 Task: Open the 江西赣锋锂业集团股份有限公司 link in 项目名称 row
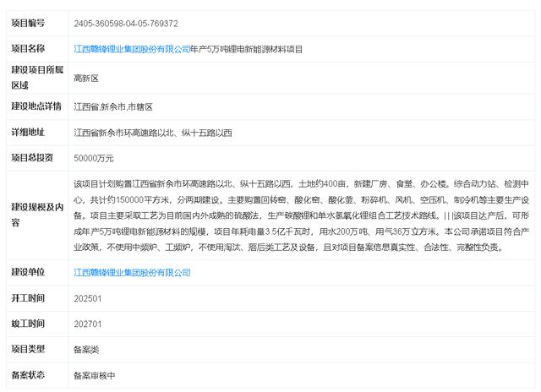tap(132, 50)
